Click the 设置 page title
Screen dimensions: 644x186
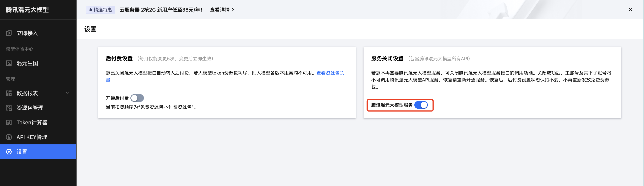point(90,29)
